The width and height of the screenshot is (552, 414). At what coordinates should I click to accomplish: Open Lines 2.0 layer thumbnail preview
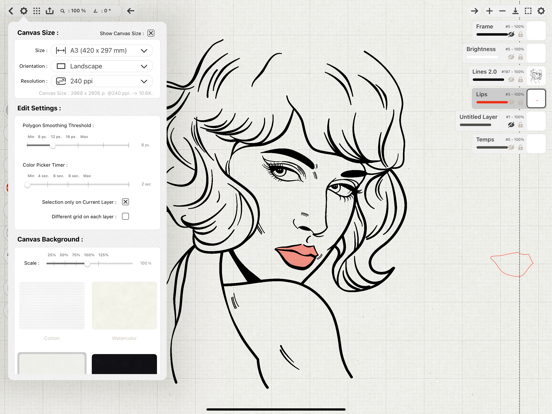point(536,76)
